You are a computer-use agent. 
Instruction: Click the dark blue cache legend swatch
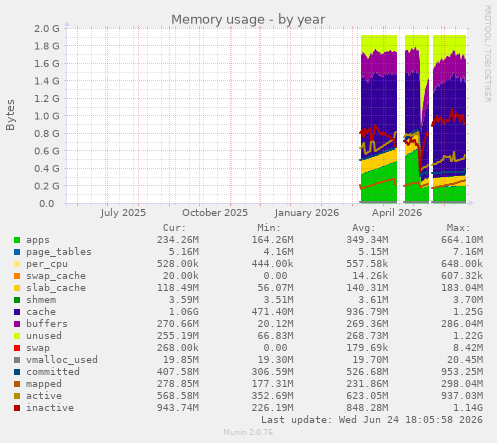coord(17,312)
